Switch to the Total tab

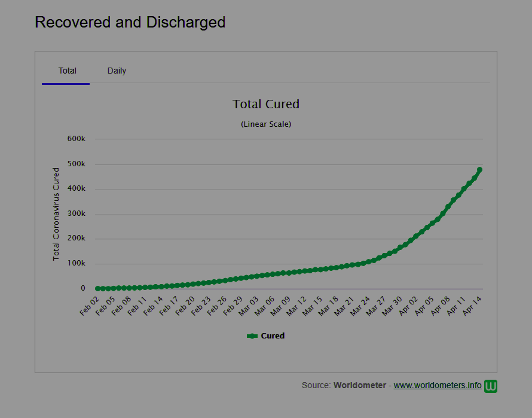[x=67, y=71]
